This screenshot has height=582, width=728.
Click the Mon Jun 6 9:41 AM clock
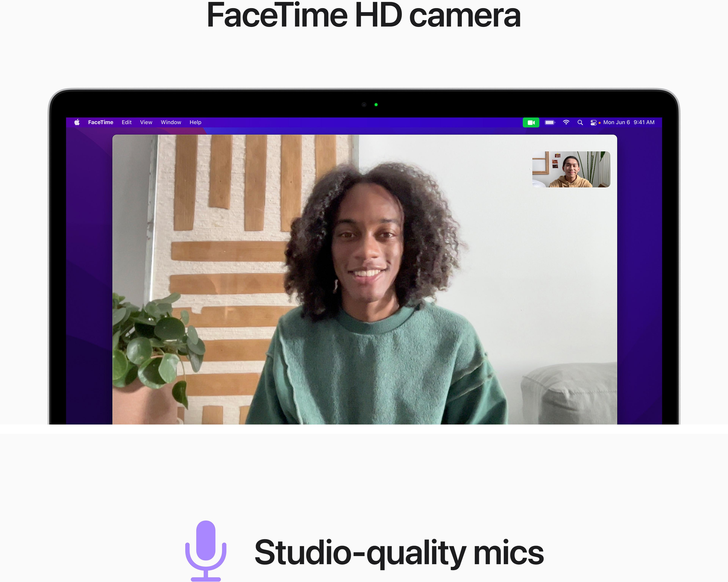(x=629, y=122)
